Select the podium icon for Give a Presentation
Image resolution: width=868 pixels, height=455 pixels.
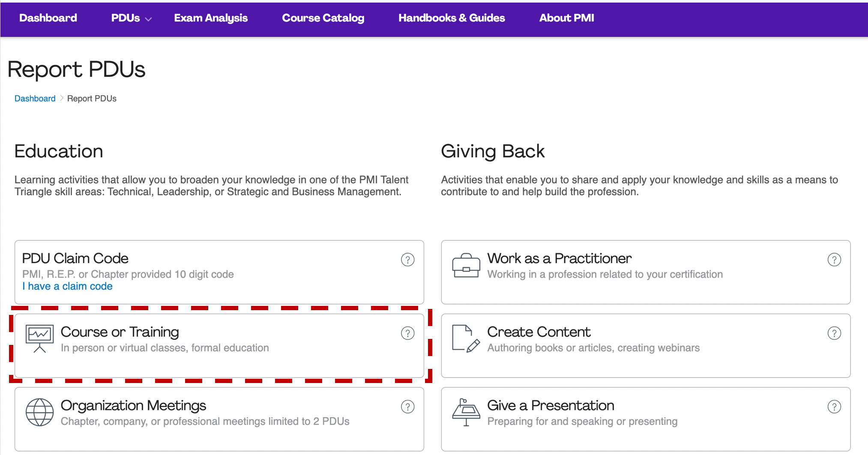pos(466,412)
